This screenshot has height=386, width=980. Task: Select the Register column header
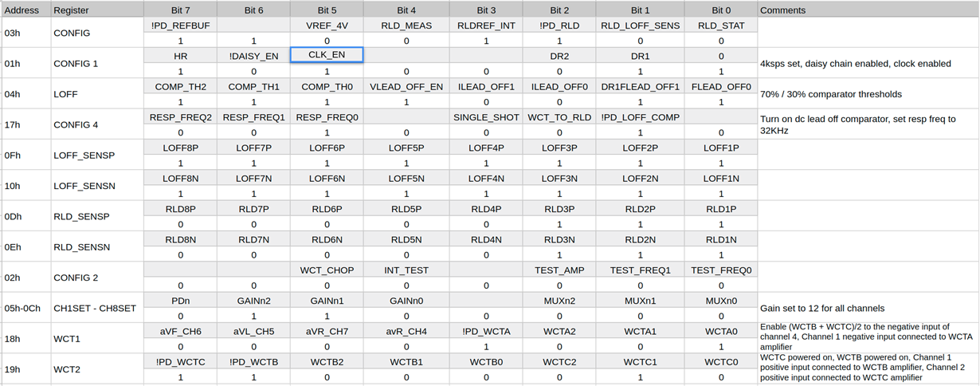coord(96,10)
